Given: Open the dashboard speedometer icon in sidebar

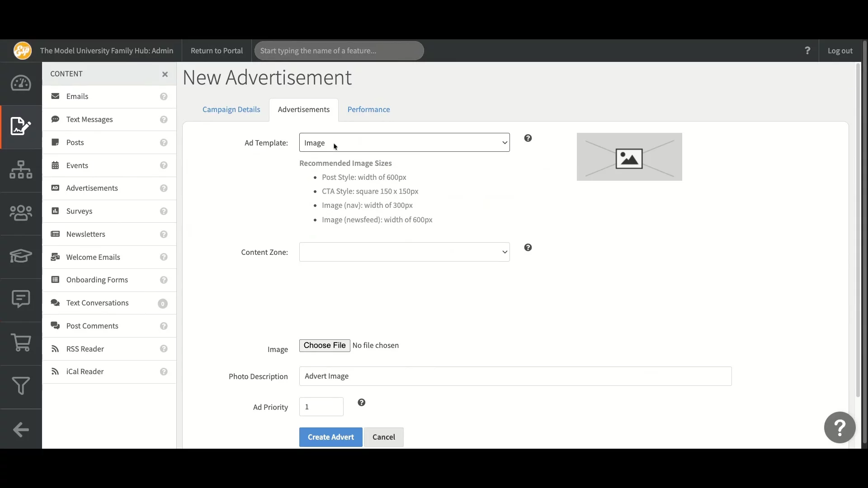Looking at the screenshot, I should pyautogui.click(x=21, y=84).
